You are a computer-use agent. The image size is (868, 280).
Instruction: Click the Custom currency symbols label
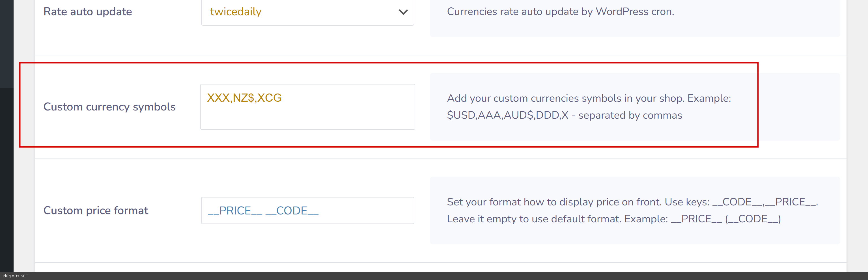(x=109, y=107)
